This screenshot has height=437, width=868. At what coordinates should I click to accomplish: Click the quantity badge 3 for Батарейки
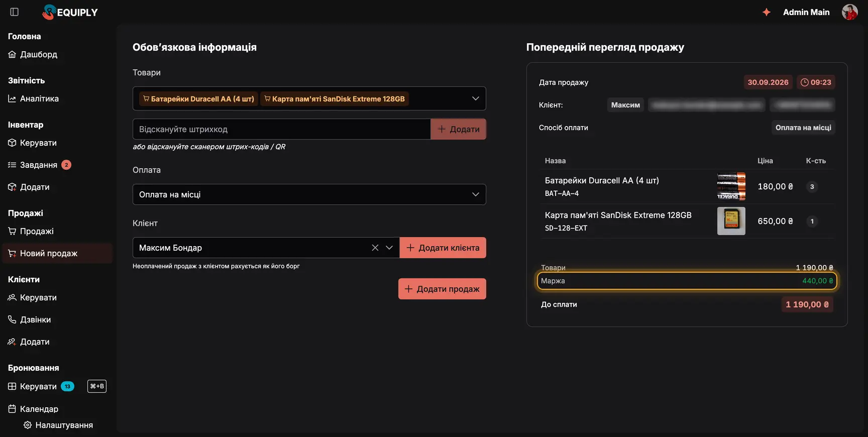[x=812, y=187]
